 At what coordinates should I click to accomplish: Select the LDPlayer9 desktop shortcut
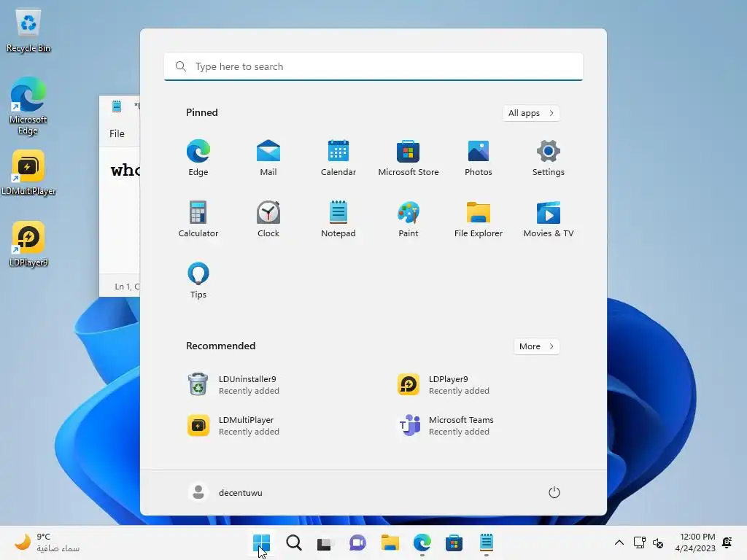(x=28, y=244)
